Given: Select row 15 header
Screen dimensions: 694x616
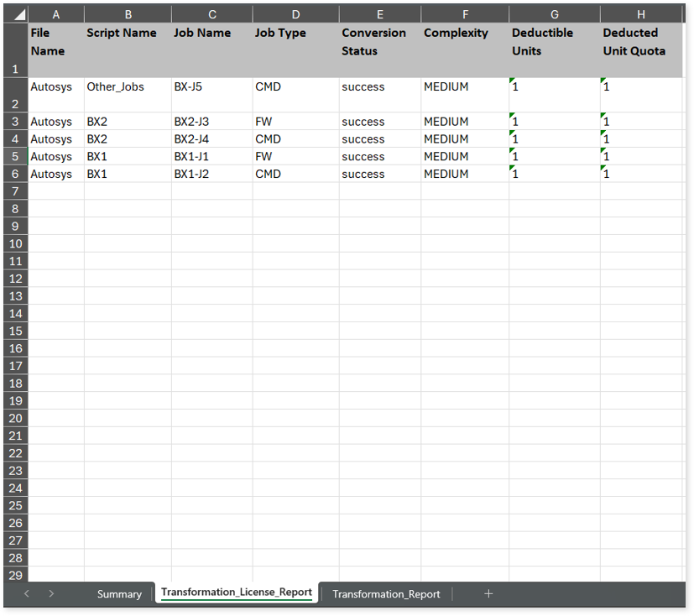Looking at the screenshot, I should [x=15, y=331].
